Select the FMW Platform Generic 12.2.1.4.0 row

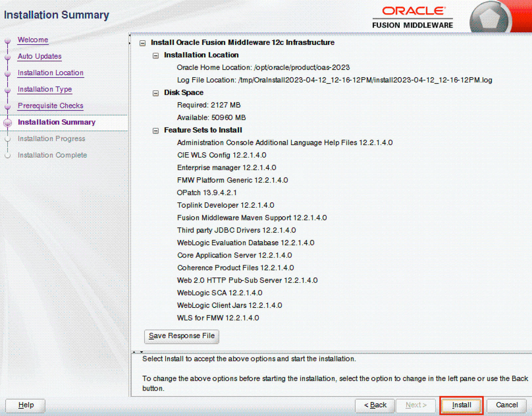tap(232, 180)
